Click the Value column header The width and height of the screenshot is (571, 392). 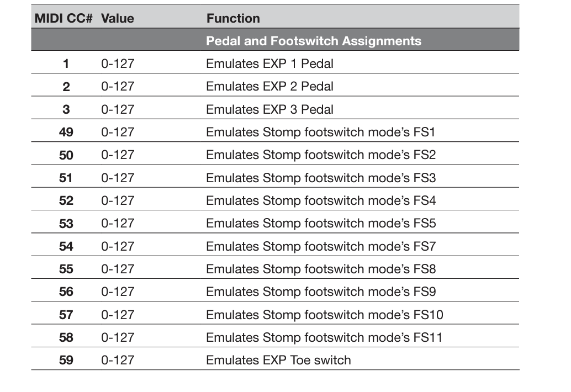pos(117,18)
